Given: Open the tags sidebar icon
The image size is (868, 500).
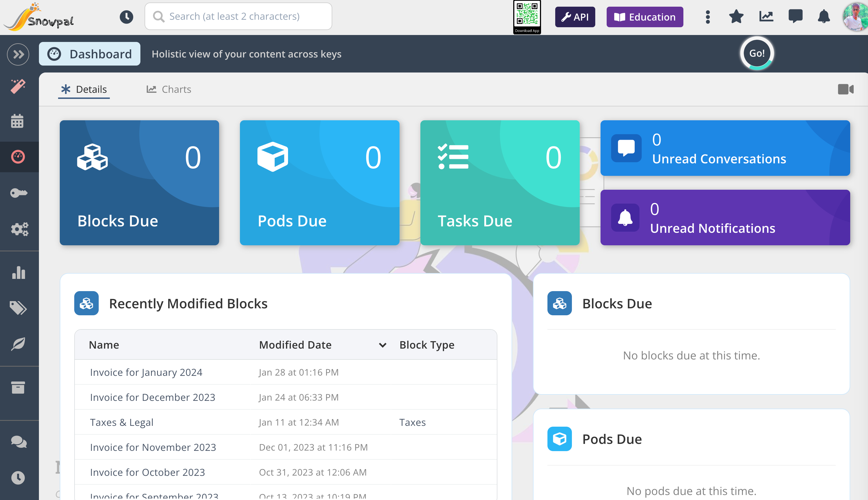Looking at the screenshot, I should pos(18,308).
